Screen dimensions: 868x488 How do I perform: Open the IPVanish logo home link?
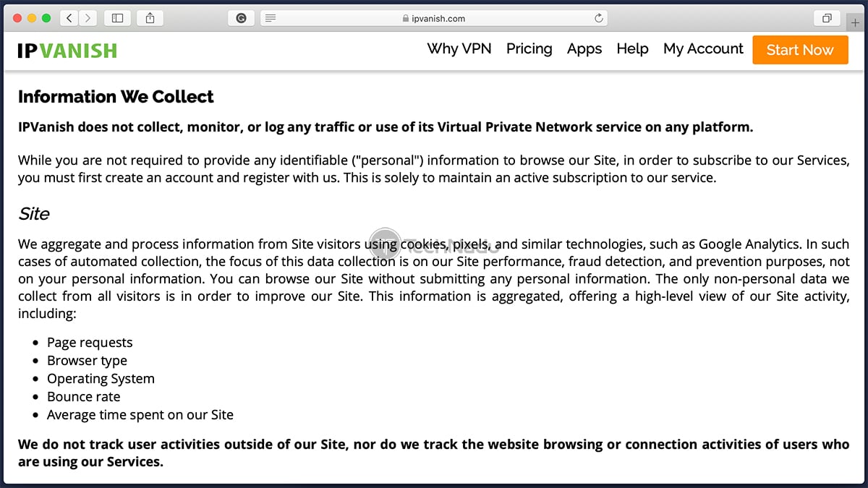67,51
